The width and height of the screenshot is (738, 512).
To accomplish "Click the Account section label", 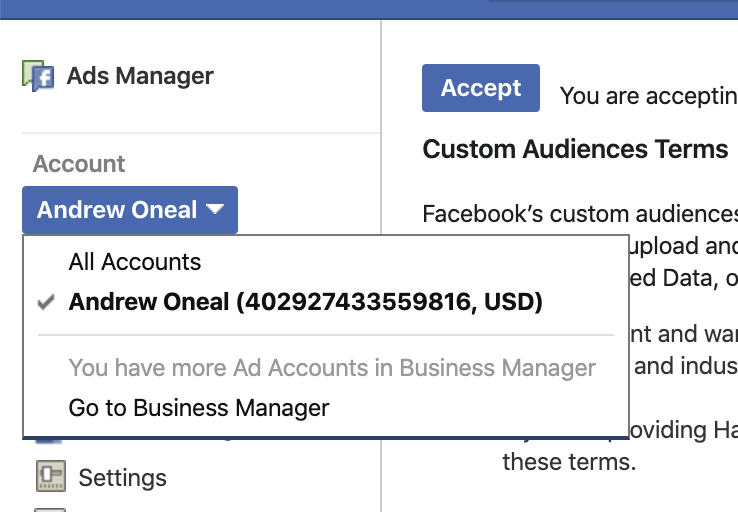I will click(79, 164).
